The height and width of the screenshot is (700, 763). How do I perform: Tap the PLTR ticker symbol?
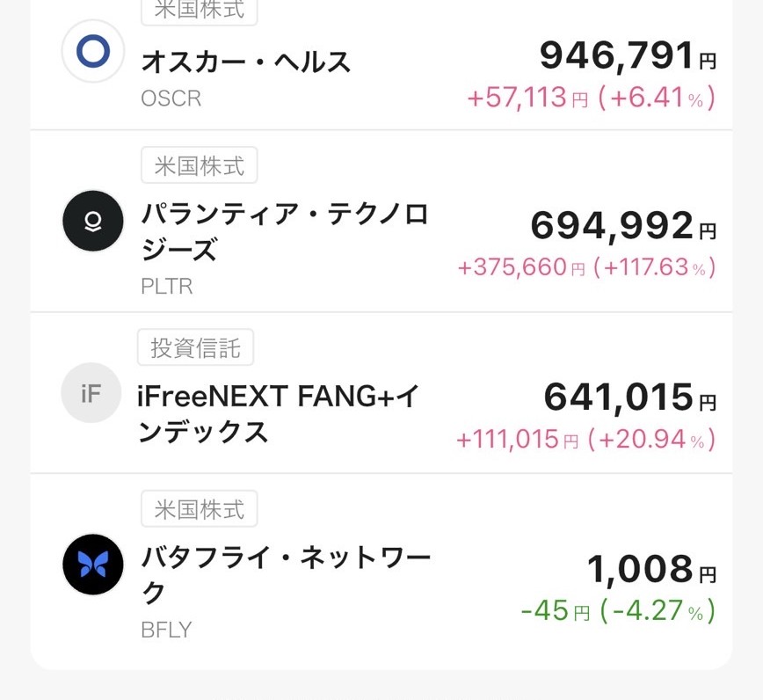pos(166,286)
